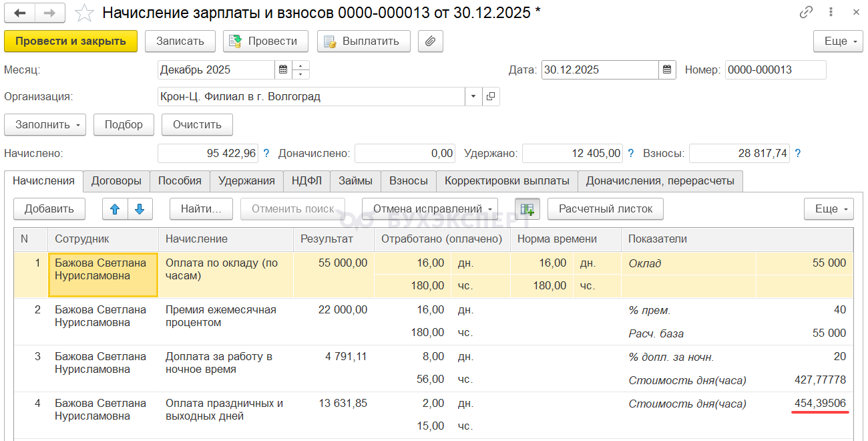The image size is (868, 441).
Task: Click the forward navigation arrow
Action: (x=49, y=13)
